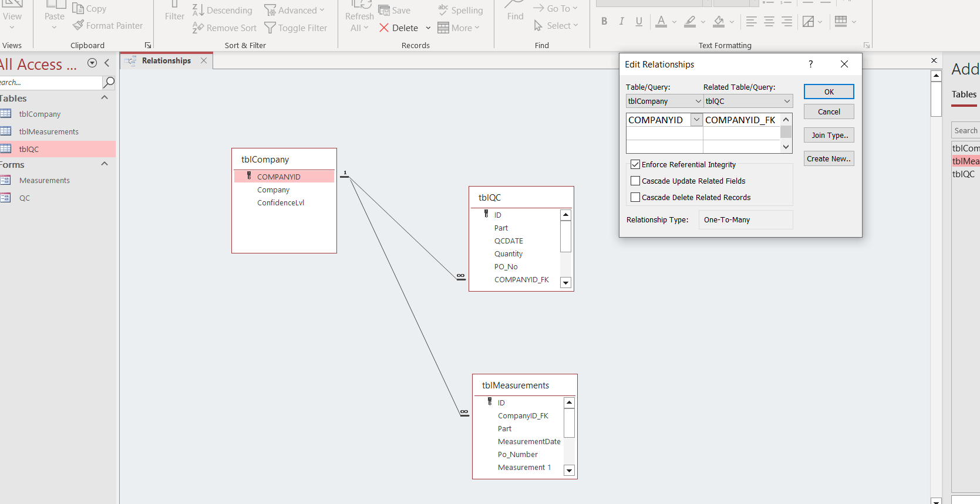Click the Edit Relationships help question mark
The image size is (980, 504).
pyautogui.click(x=811, y=64)
